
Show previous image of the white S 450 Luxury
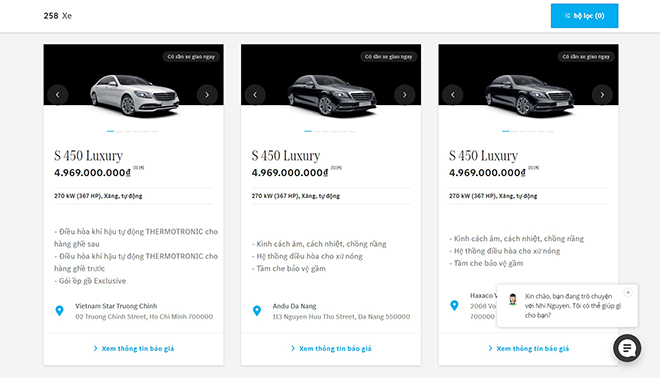click(58, 95)
